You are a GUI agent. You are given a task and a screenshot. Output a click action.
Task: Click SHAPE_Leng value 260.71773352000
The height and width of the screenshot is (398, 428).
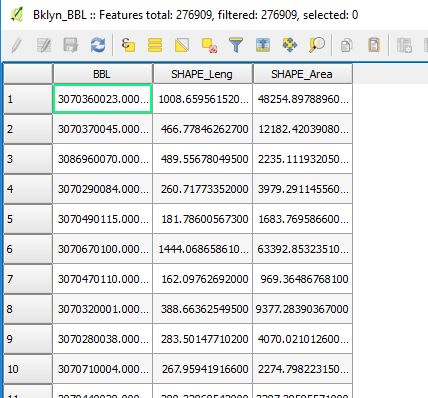[x=204, y=189]
